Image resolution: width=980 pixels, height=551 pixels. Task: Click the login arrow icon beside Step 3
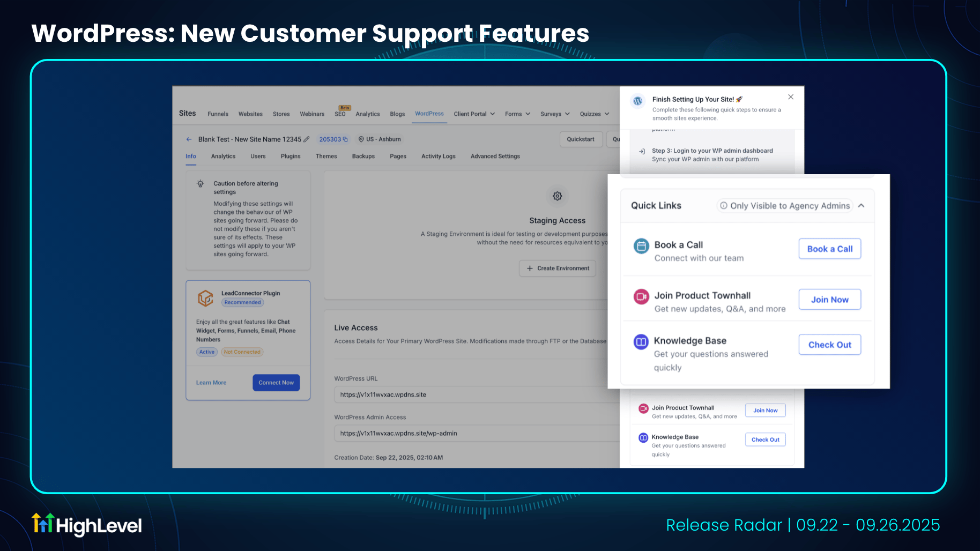click(x=642, y=151)
